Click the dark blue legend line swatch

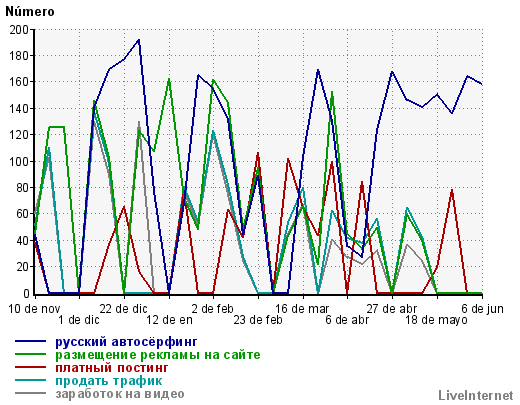tap(30, 342)
